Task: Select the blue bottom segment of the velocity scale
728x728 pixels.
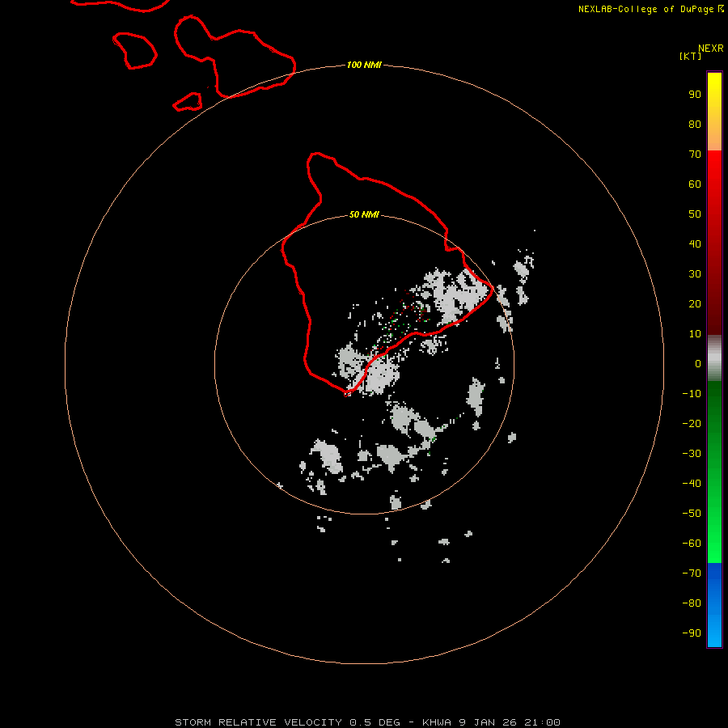Action: [714, 605]
